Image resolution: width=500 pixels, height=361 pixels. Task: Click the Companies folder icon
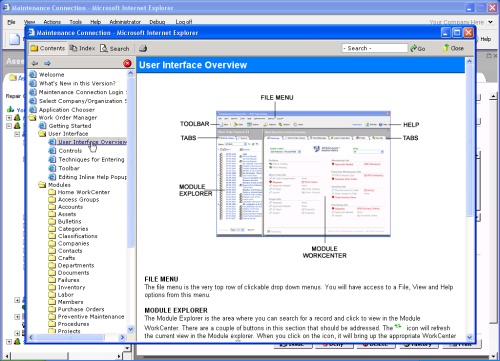pyautogui.click(x=52, y=243)
